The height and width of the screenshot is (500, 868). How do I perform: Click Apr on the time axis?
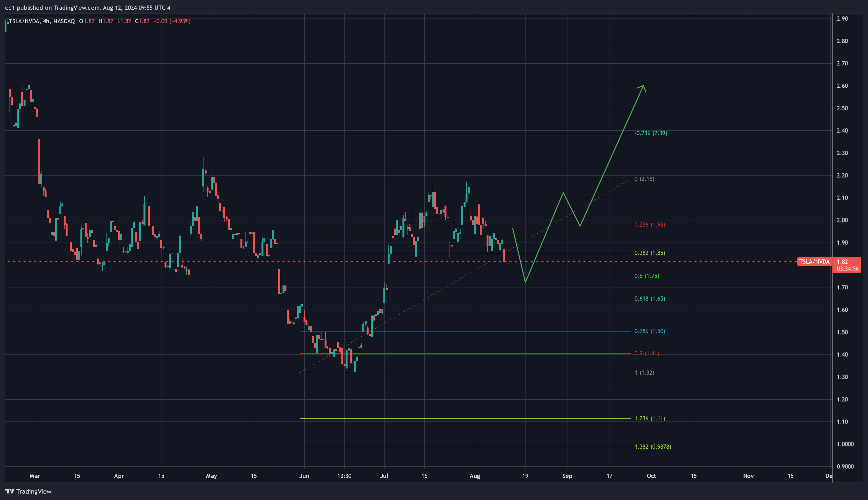pos(119,476)
